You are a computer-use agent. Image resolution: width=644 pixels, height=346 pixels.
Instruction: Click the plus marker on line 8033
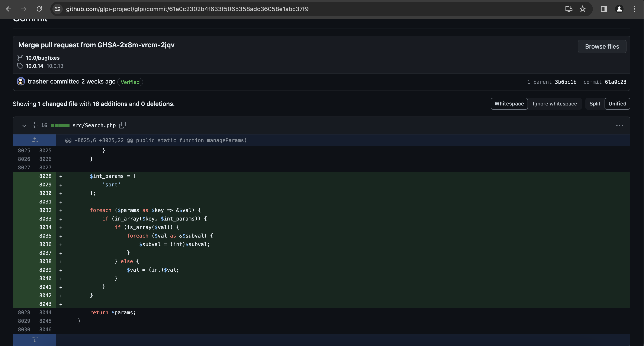pos(61,219)
